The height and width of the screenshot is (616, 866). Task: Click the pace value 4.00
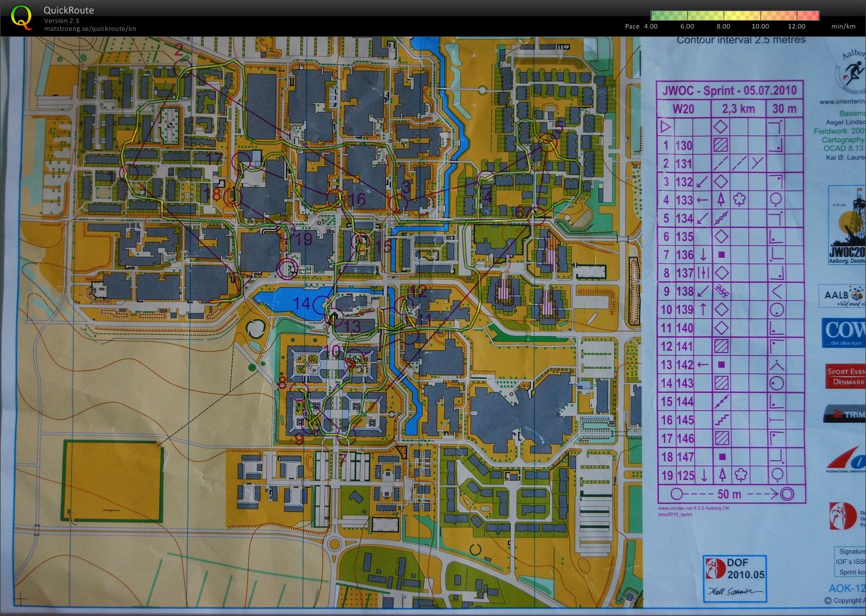point(651,26)
